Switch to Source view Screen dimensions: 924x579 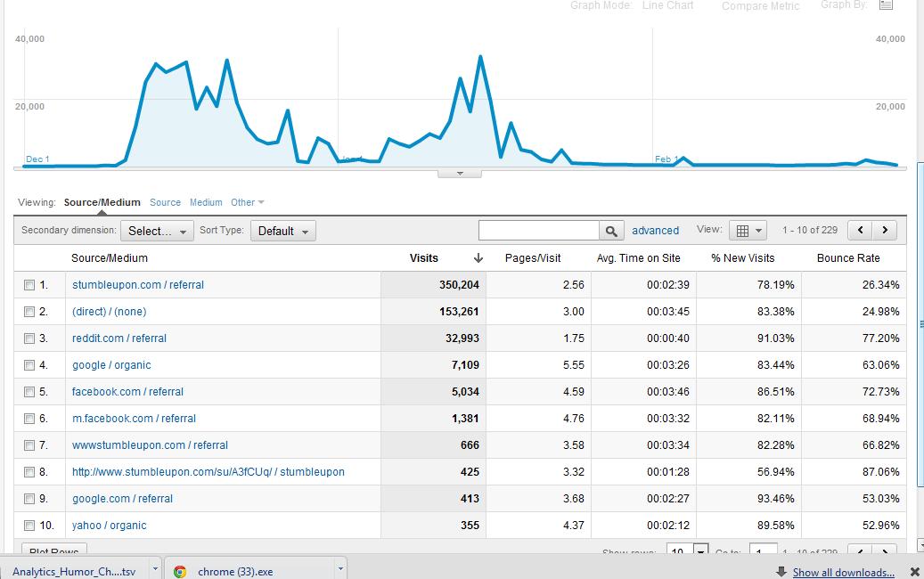pos(165,202)
